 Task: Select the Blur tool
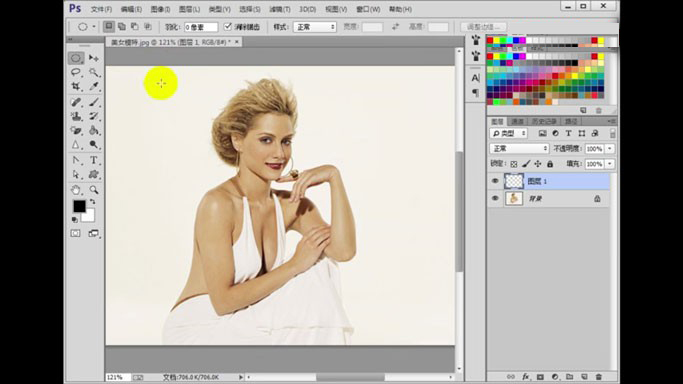76,145
